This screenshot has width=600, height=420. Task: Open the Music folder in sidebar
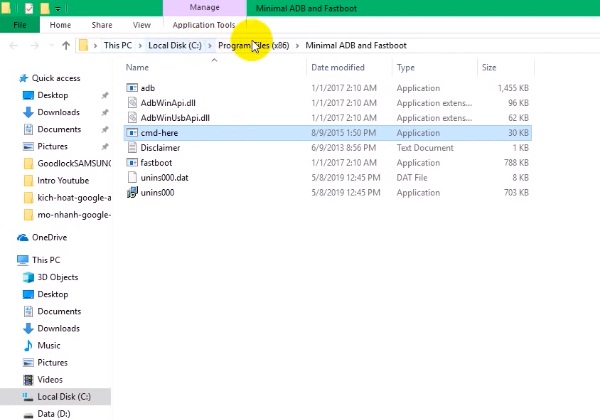(x=49, y=345)
